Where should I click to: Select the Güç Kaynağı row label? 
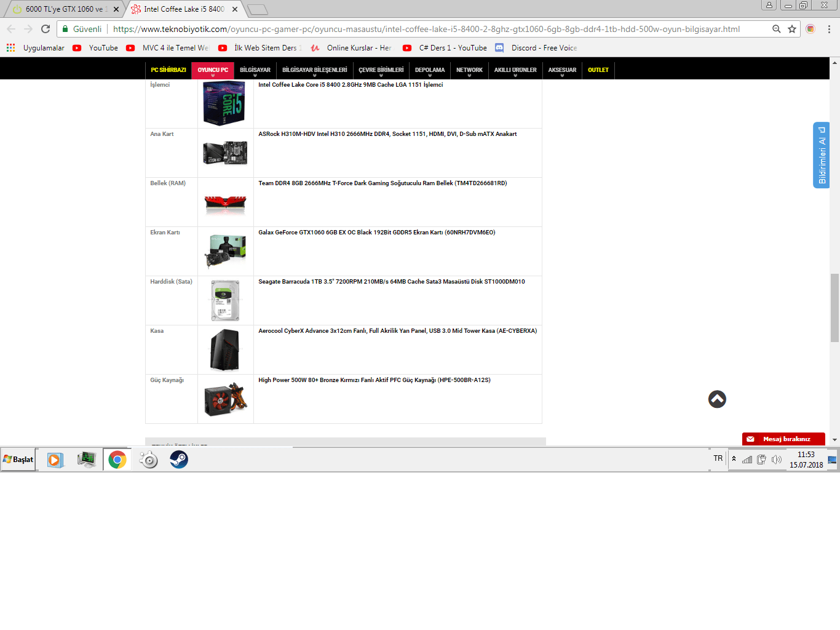167,380
